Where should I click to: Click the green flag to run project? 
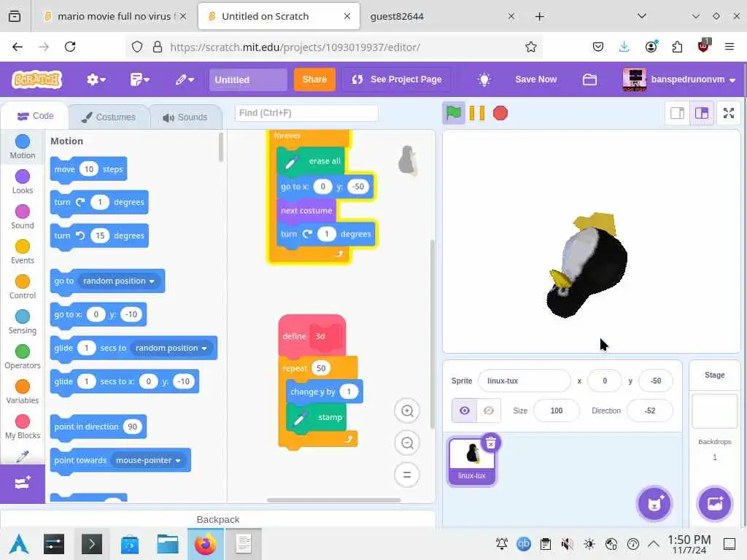coord(453,113)
